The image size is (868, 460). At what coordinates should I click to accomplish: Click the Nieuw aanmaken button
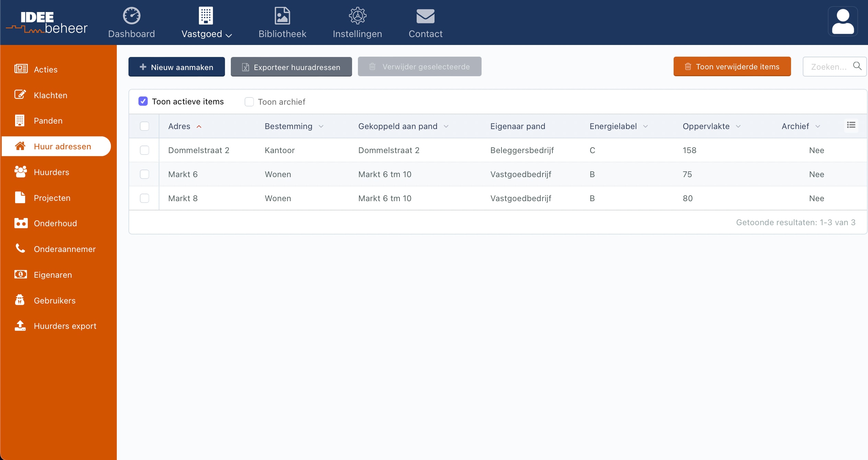coord(177,67)
